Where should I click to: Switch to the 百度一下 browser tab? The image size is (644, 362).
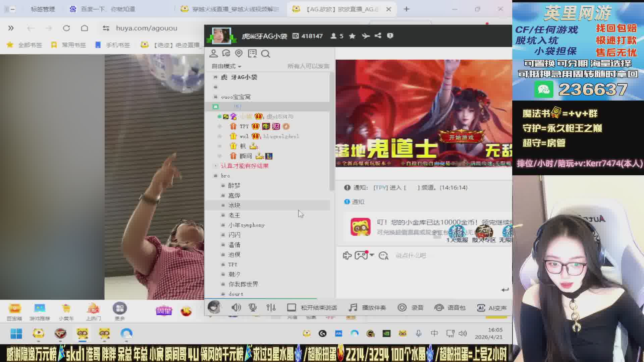click(108, 9)
